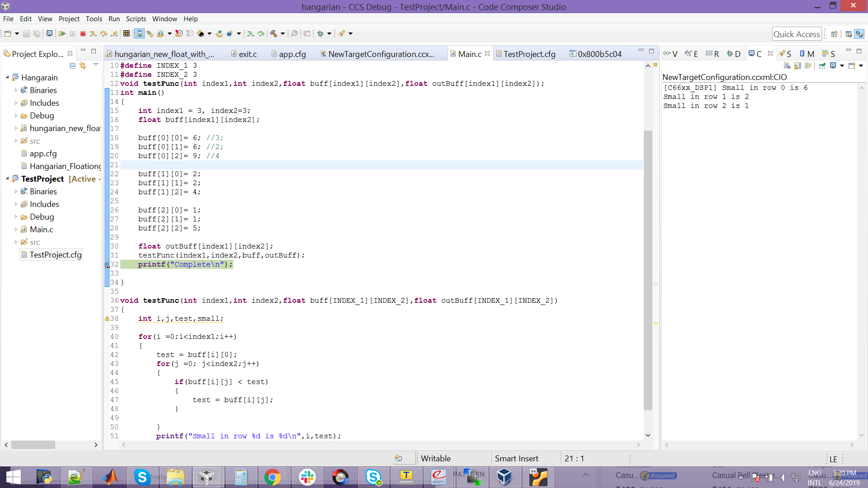
Task: Open the Build hammer dropdown arrow
Action: pos(283,33)
